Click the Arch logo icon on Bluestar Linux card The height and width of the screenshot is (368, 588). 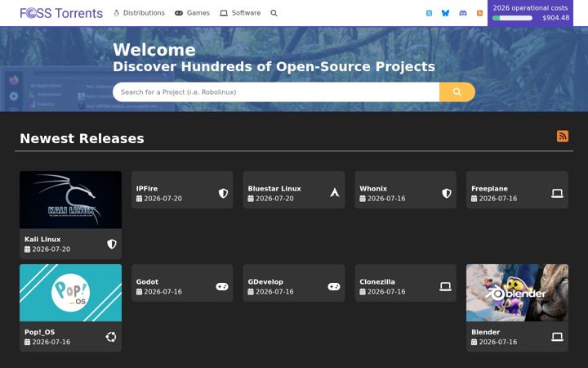[335, 193]
